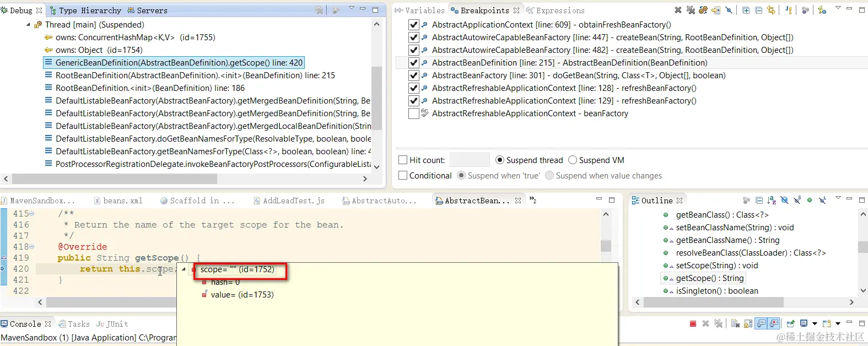Click Sort alphabetically icon in Outline
The image size is (868, 346).
(772, 201)
